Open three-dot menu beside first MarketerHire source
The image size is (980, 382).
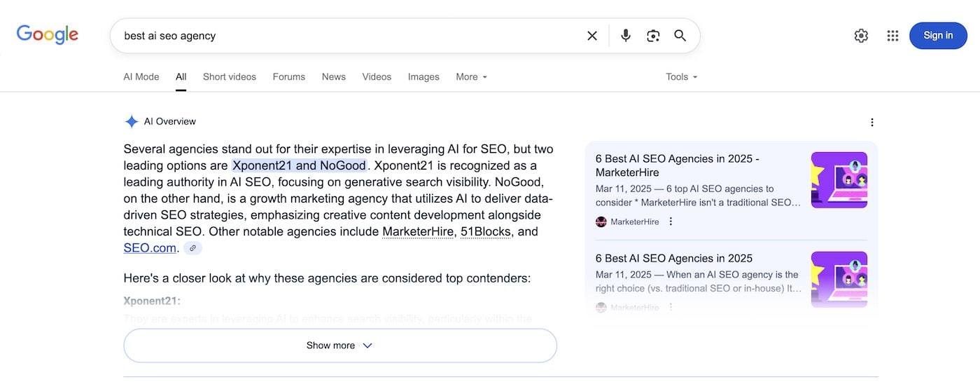(671, 221)
